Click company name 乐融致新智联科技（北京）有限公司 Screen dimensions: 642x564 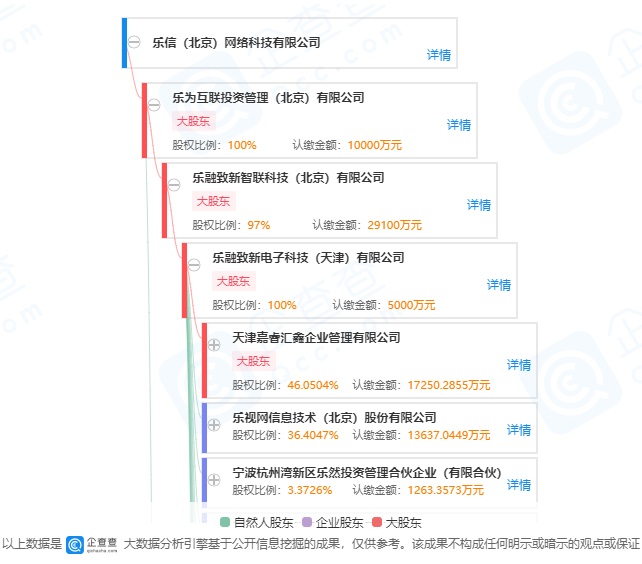(x=288, y=177)
